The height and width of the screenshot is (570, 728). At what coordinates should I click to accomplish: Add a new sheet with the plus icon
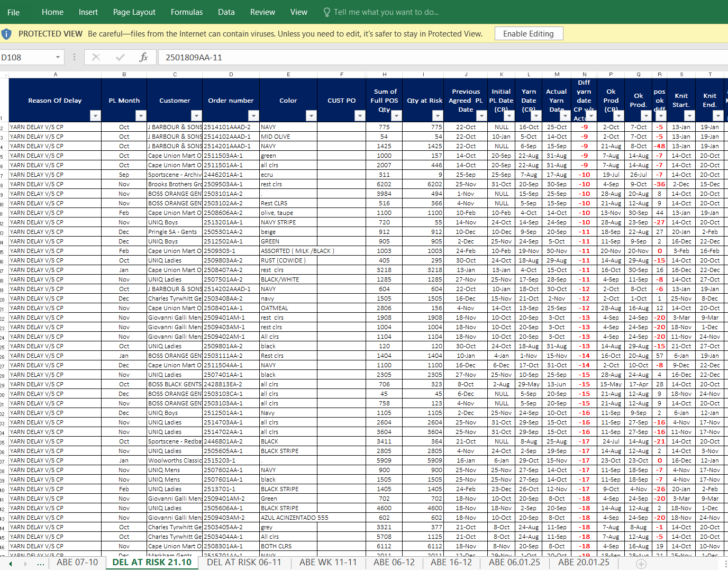click(641, 564)
